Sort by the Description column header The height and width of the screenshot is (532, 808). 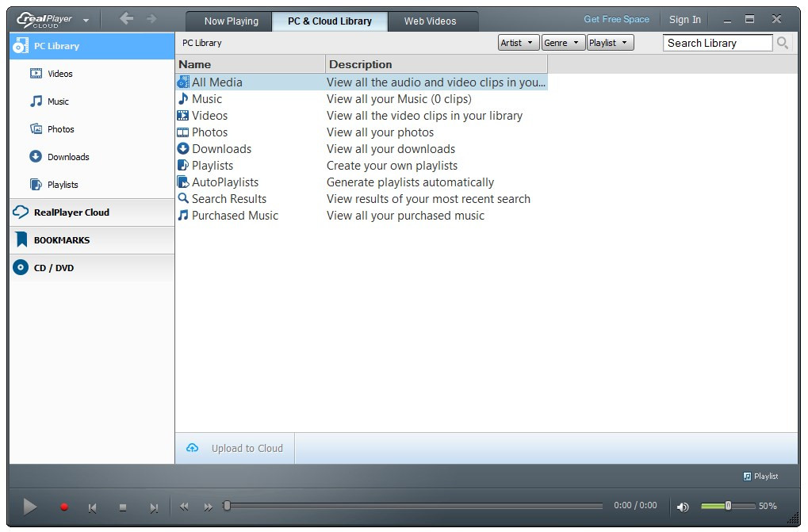coord(436,64)
